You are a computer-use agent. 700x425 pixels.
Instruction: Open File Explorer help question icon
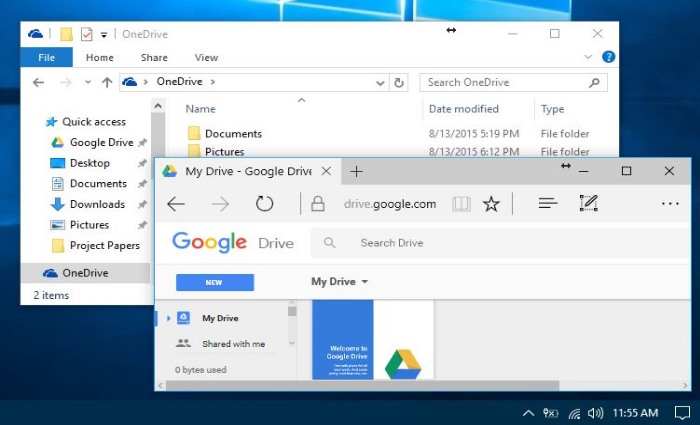coord(608,58)
